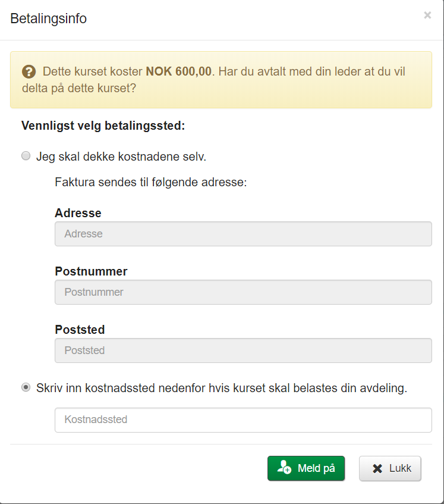Choose the kostnadssted payment option
This screenshot has height=504, width=444.
26,387
